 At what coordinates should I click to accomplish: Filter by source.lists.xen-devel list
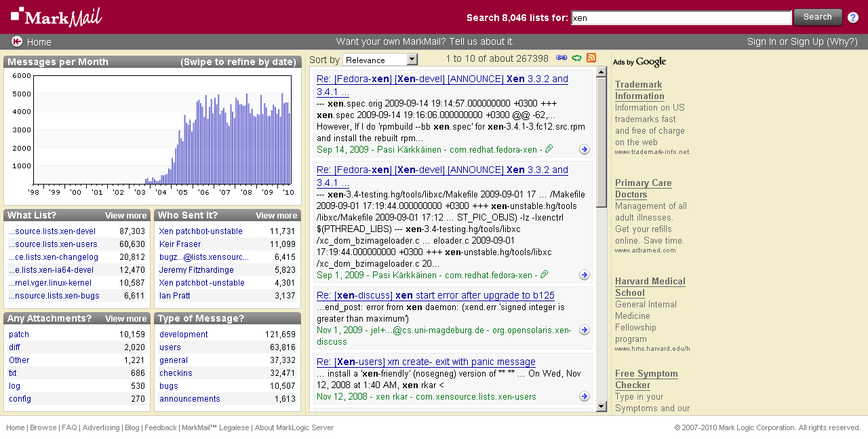(52, 231)
